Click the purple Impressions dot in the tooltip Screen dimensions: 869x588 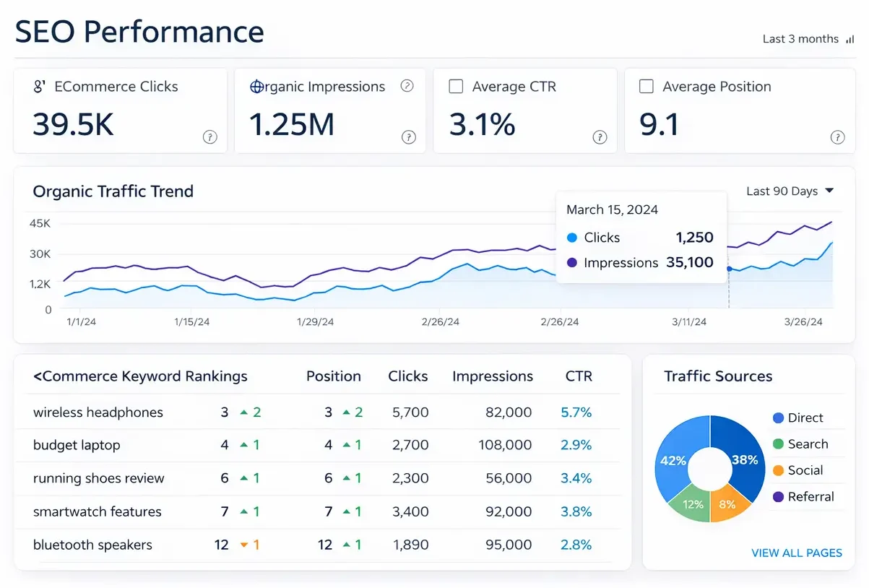[572, 263]
